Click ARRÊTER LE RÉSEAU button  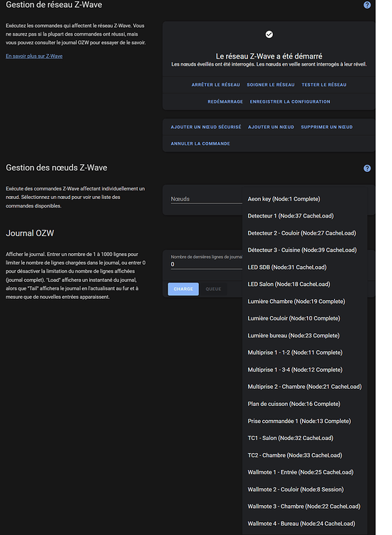(x=215, y=85)
